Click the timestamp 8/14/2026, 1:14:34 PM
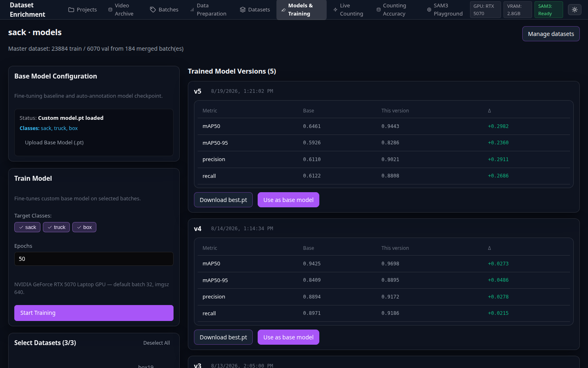588x368 pixels. 242,229
